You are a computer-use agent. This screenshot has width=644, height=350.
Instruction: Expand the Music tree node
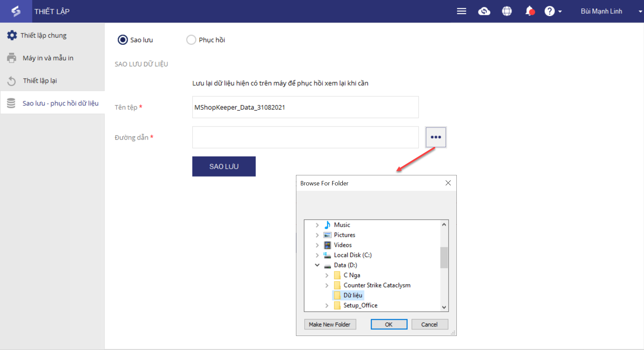[317, 225]
